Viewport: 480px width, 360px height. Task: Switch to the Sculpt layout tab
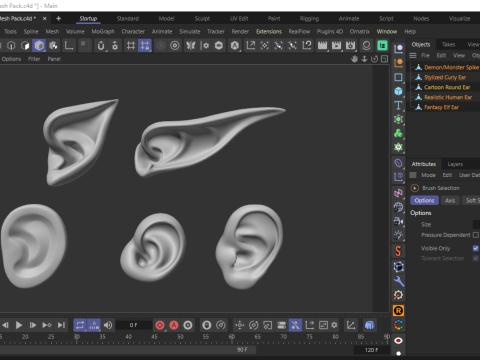[x=202, y=19]
